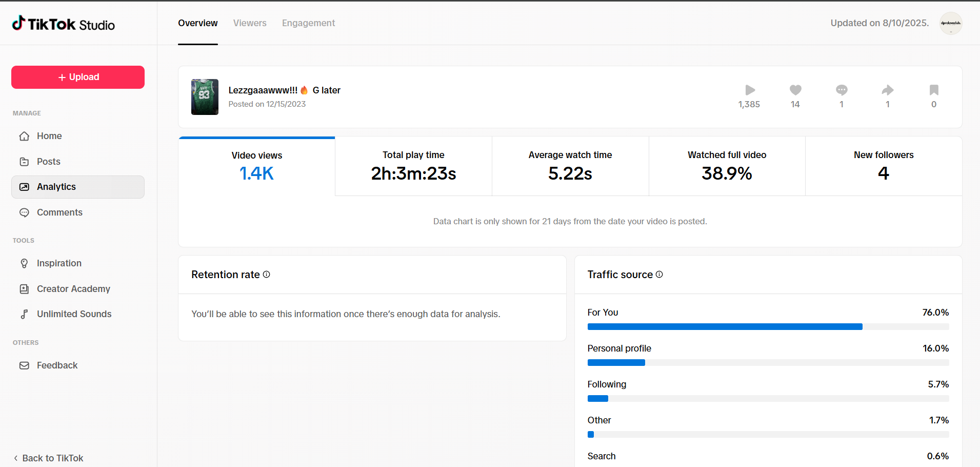
Task: Open the video thumbnail
Action: [205, 97]
